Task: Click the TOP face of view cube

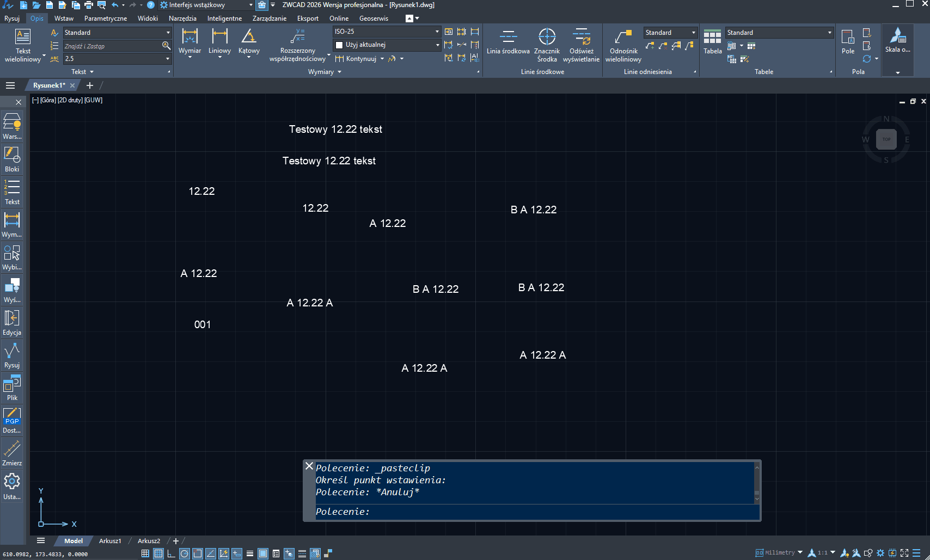Action: pos(886,139)
